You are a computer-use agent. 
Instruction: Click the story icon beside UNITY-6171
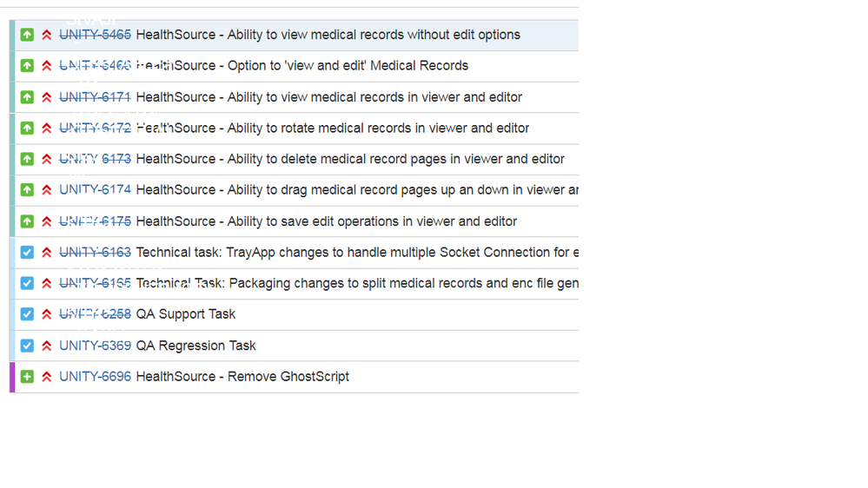[x=27, y=97]
